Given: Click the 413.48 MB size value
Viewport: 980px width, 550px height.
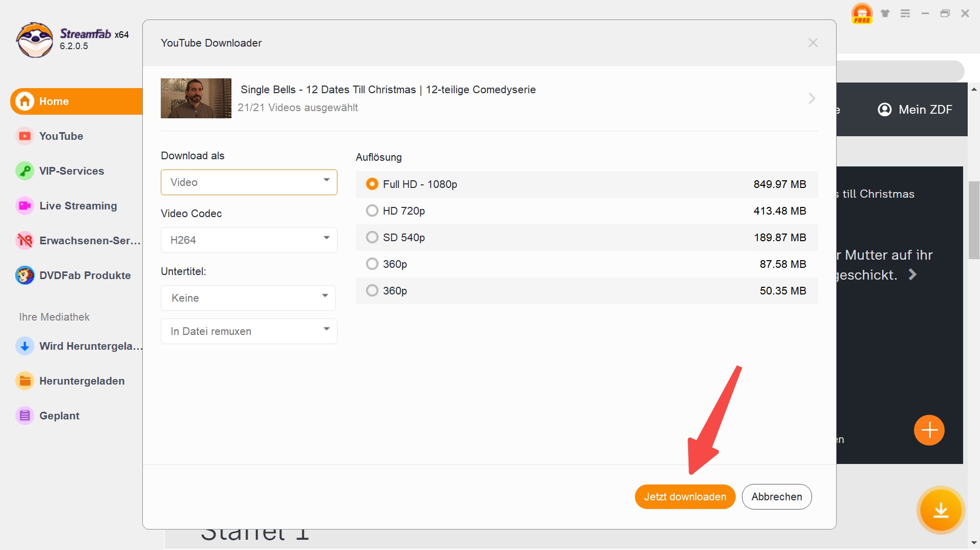Looking at the screenshot, I should [780, 211].
